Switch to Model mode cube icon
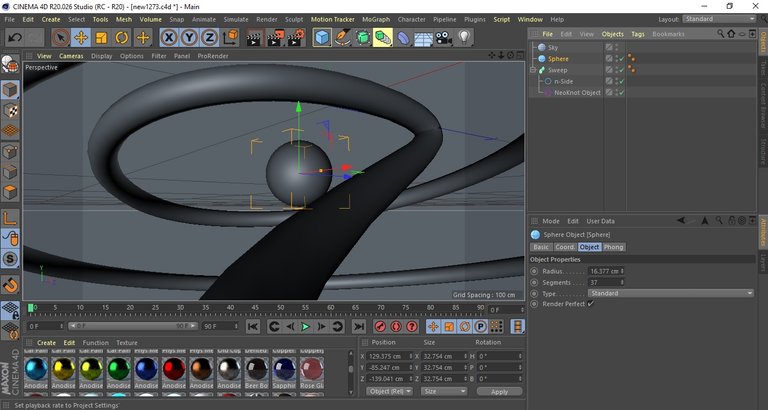This screenshot has height=410, width=768. [10, 90]
